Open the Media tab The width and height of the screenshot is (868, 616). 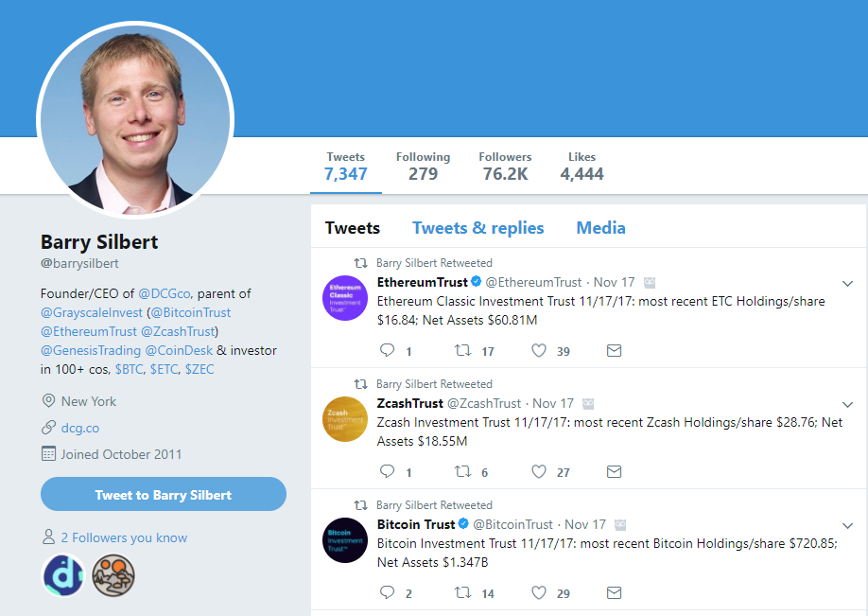coord(600,227)
